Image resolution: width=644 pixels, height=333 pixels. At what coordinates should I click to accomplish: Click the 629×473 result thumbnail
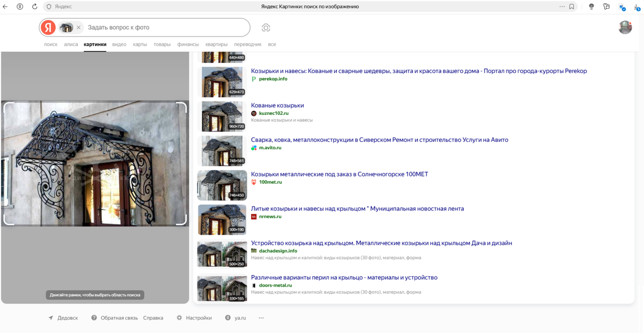[x=222, y=82]
